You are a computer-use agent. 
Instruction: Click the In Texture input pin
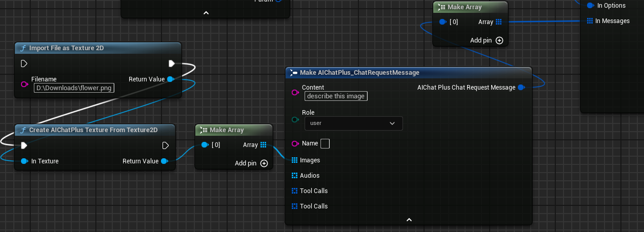[x=24, y=161]
